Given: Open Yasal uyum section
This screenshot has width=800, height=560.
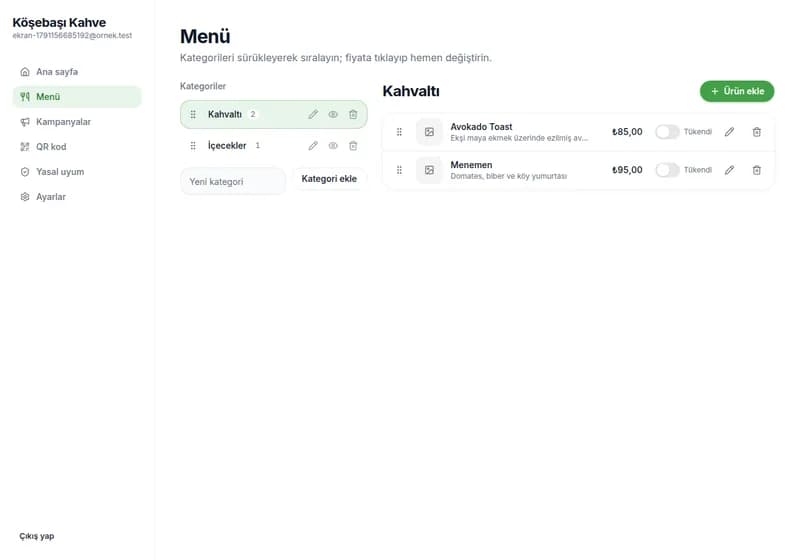Looking at the screenshot, I should click(77, 172).
